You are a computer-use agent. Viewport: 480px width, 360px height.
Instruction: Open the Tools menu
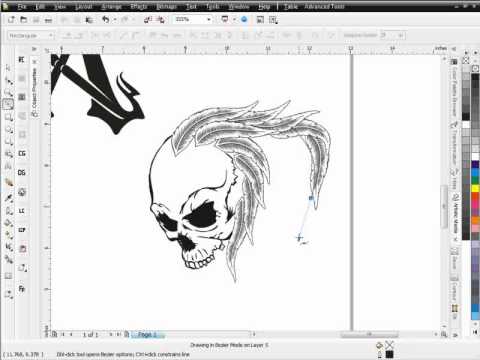point(212,6)
